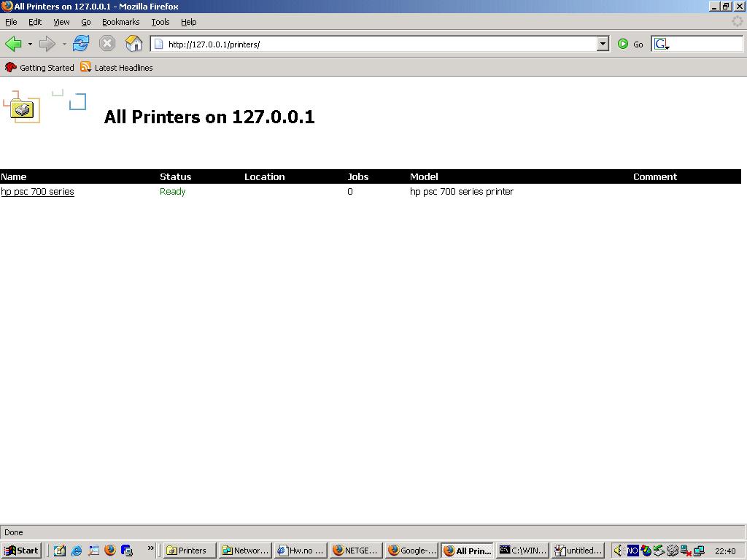Click inside the search box
Image resolution: width=747 pixels, height=560 pixels.
coord(706,44)
